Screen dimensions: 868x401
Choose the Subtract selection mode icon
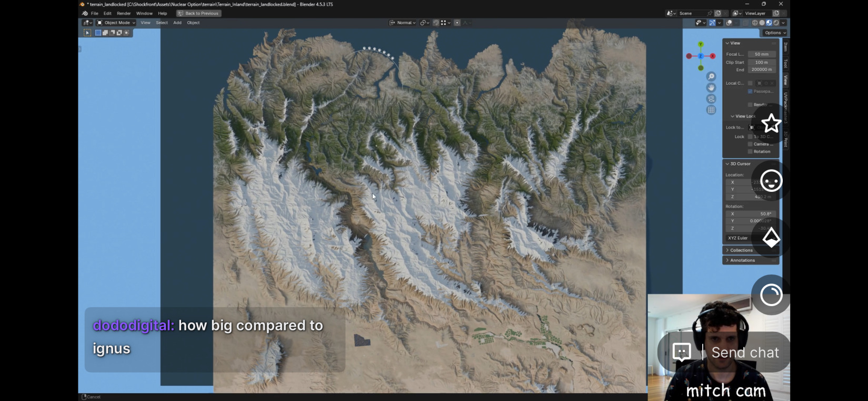click(112, 33)
